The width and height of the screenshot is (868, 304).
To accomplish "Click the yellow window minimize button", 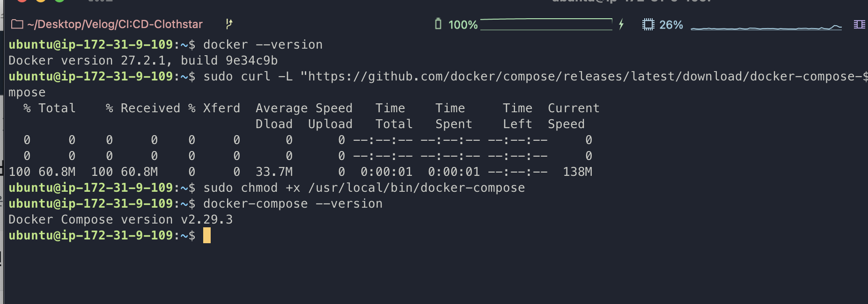I will pyautogui.click(x=41, y=0).
